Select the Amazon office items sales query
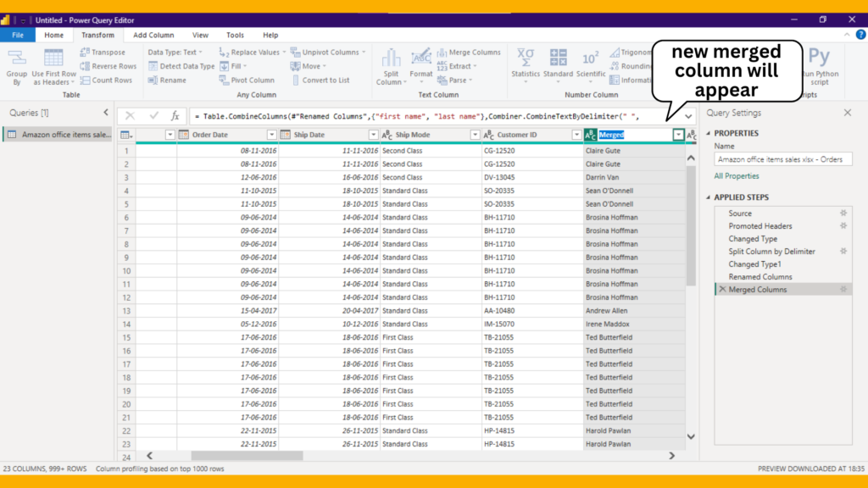 58,135
